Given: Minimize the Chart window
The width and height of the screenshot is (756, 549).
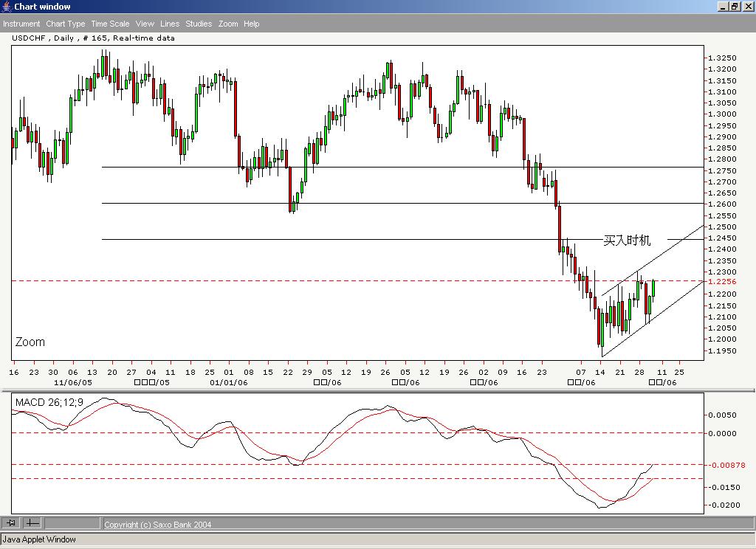Looking at the screenshot, I should pyautogui.click(x=723, y=7).
